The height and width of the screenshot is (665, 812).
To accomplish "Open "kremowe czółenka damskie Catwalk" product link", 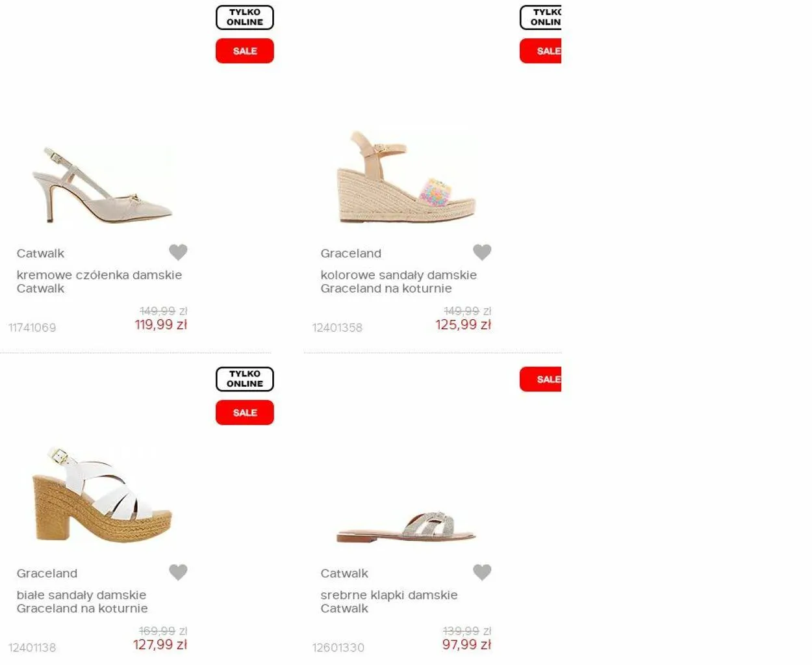I will pyautogui.click(x=99, y=281).
